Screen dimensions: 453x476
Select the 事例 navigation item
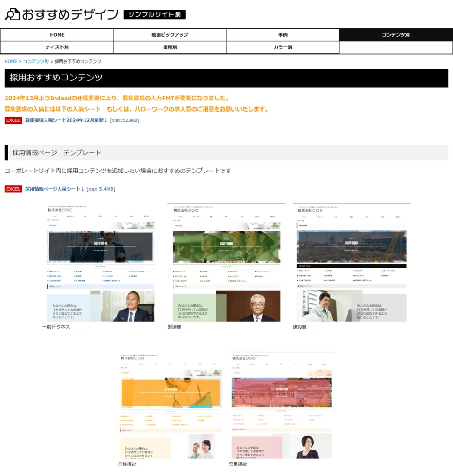pyautogui.click(x=282, y=35)
